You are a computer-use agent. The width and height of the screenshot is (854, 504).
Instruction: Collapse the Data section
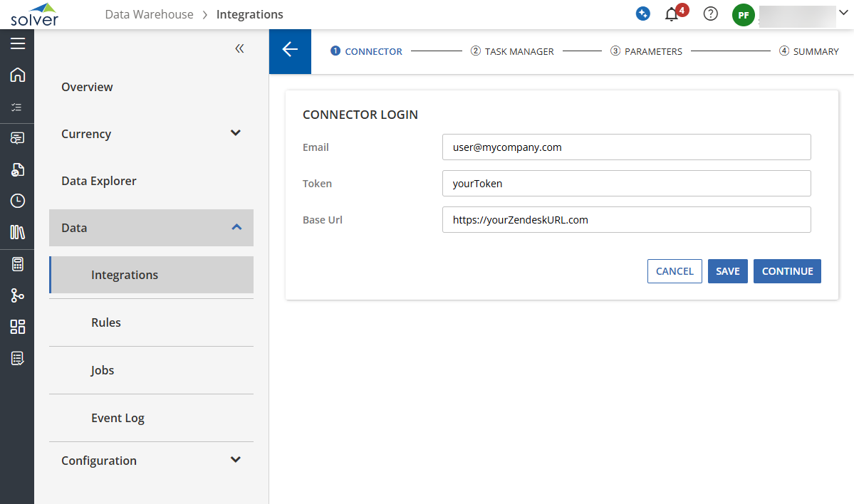(x=236, y=227)
